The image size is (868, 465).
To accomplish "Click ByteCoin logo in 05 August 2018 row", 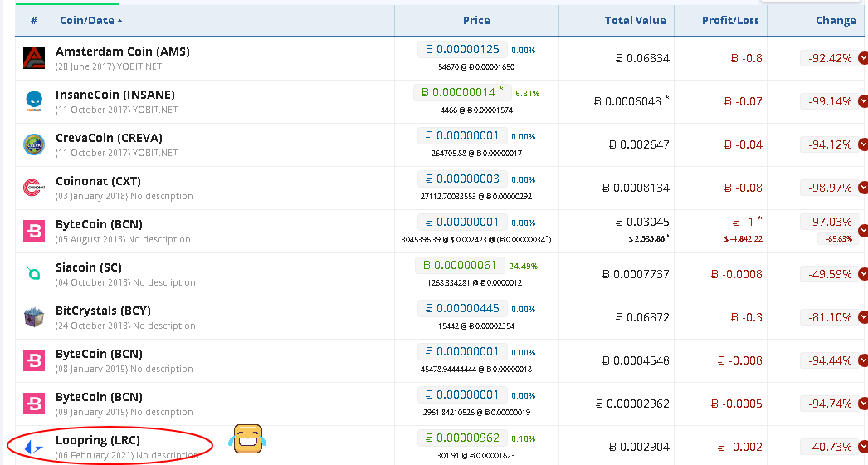I will coord(34,231).
